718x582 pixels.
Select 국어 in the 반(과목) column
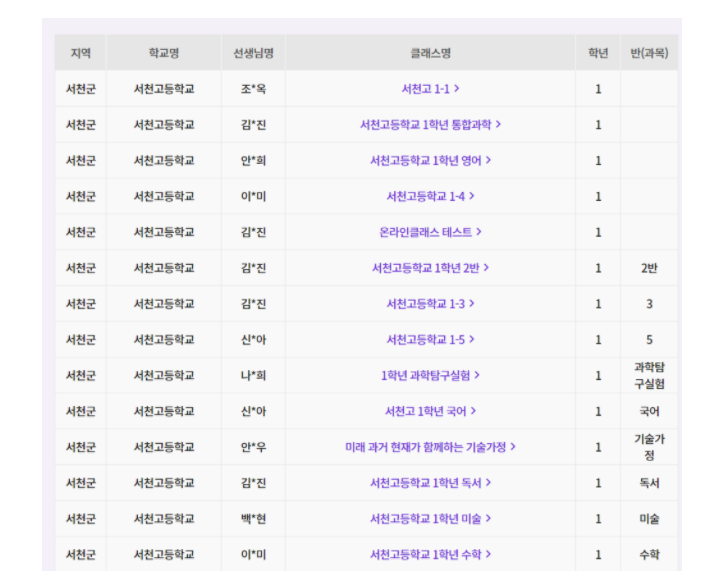[x=649, y=411]
